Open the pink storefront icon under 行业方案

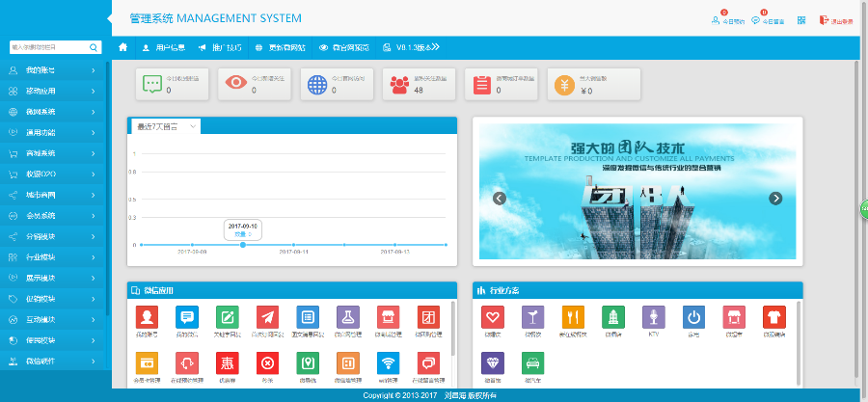click(734, 317)
